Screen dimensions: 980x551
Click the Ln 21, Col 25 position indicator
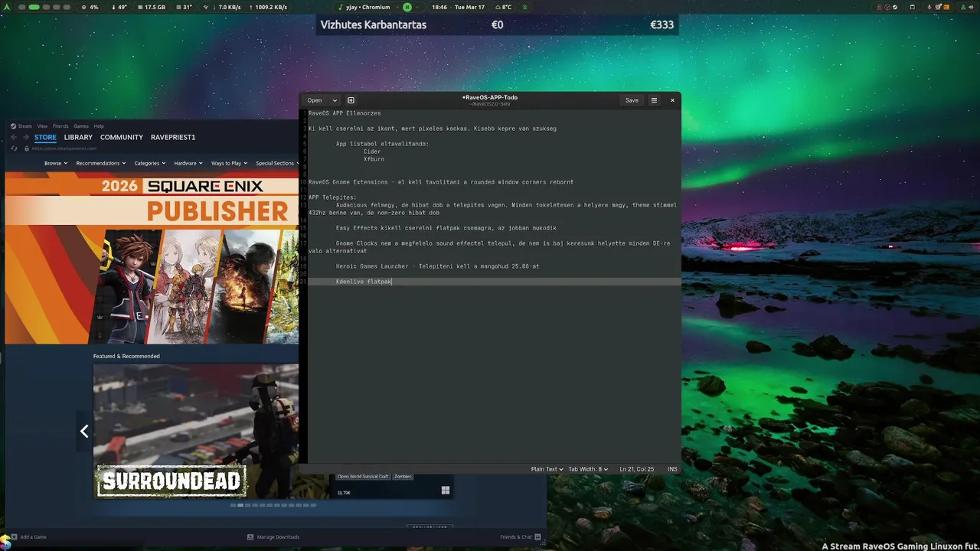click(x=638, y=469)
